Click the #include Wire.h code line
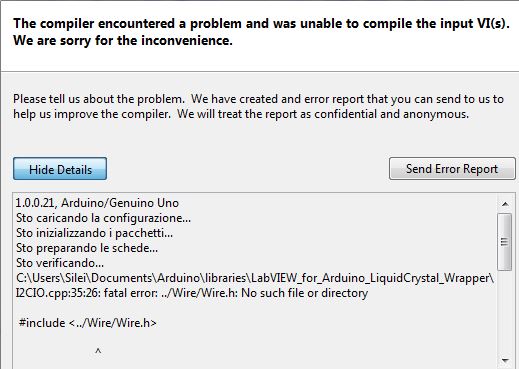519x369 pixels. point(88,323)
